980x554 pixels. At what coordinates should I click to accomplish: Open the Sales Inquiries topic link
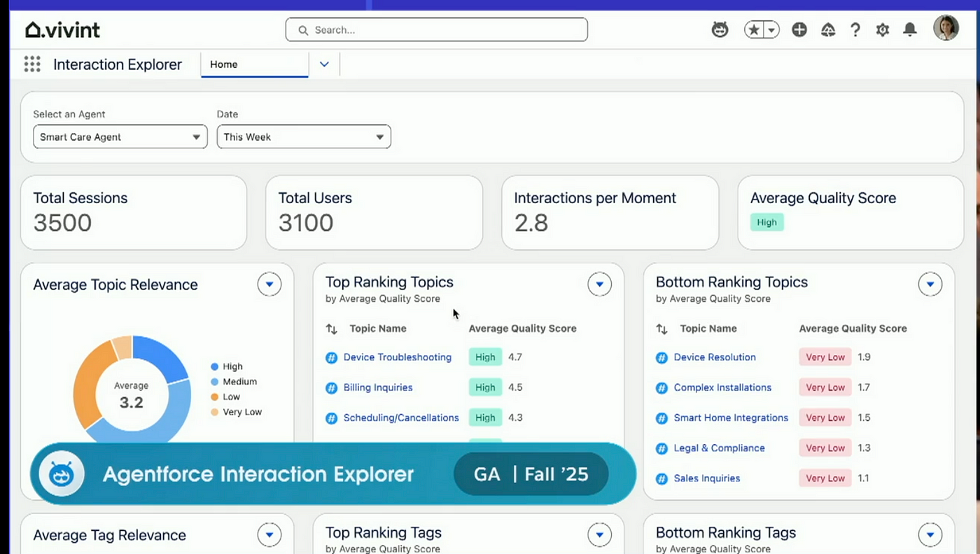pyautogui.click(x=707, y=478)
